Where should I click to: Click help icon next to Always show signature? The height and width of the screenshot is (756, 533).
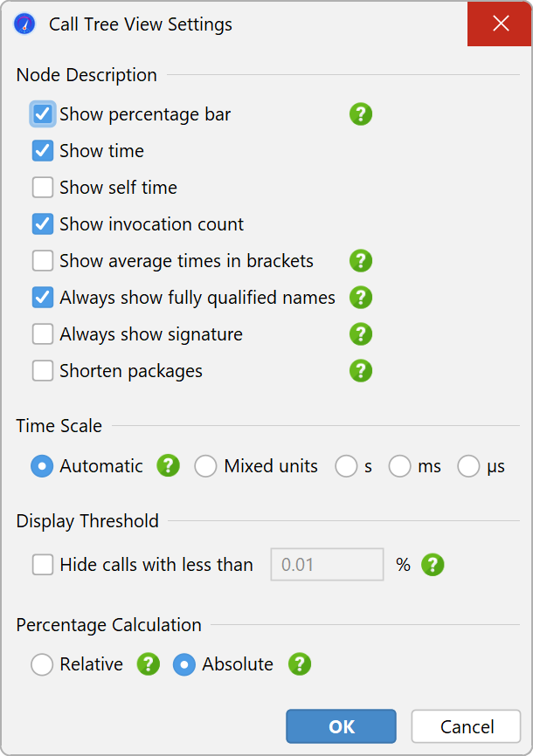click(x=361, y=334)
